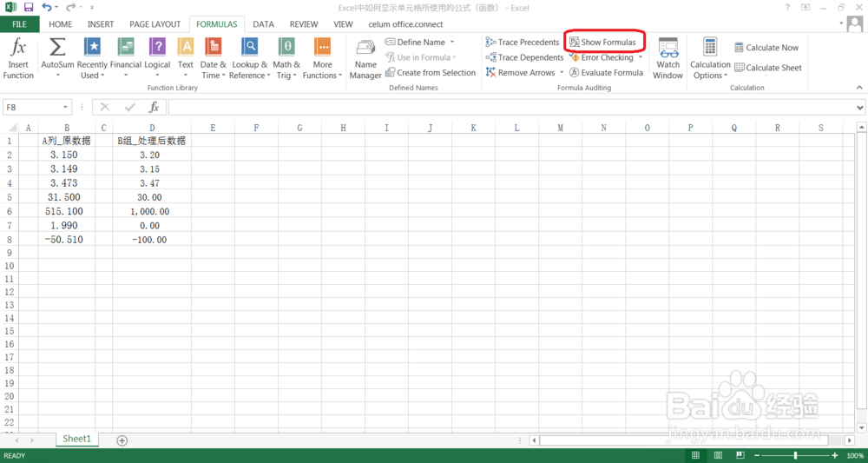This screenshot has width=868, height=463.
Task: Save the workbook via the quick access icon
Action: [29, 8]
